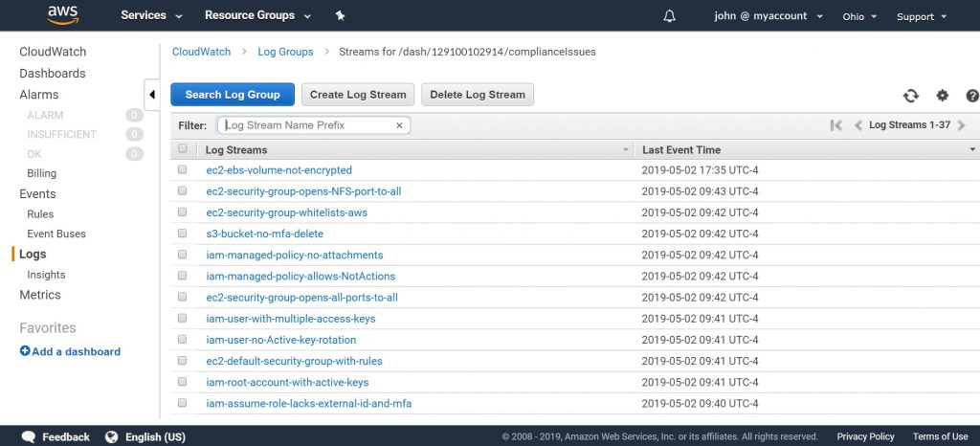Open the notifications bell
Image resolution: width=980 pixels, height=446 pixels.
pyautogui.click(x=669, y=16)
